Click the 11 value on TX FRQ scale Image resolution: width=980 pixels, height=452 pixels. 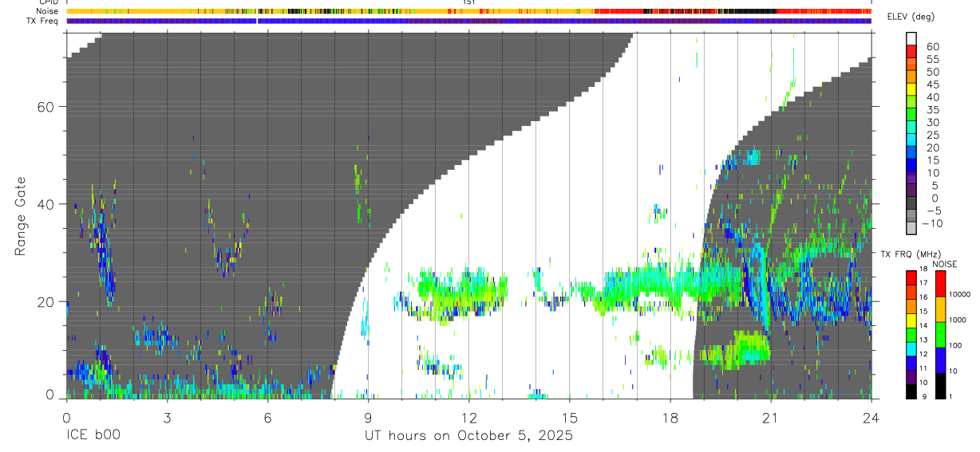pos(922,369)
